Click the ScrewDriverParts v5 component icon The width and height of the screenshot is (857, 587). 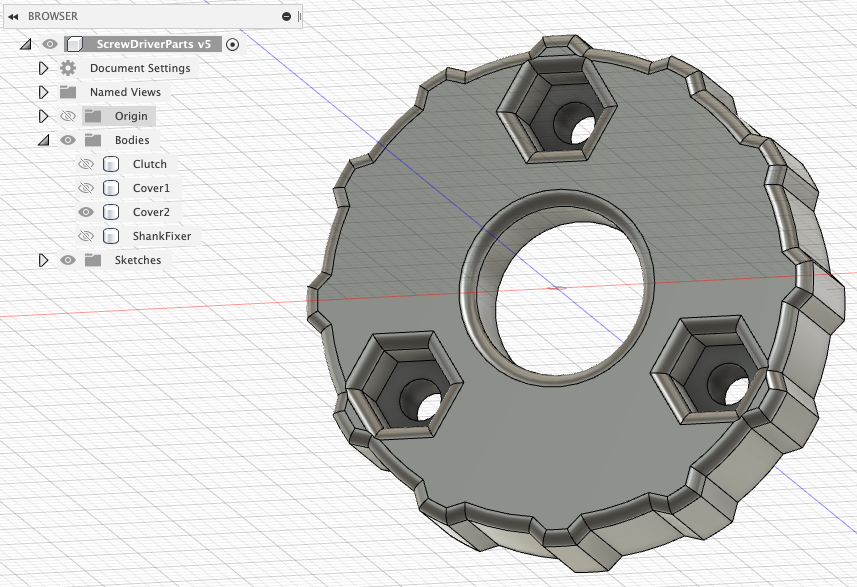(75, 44)
